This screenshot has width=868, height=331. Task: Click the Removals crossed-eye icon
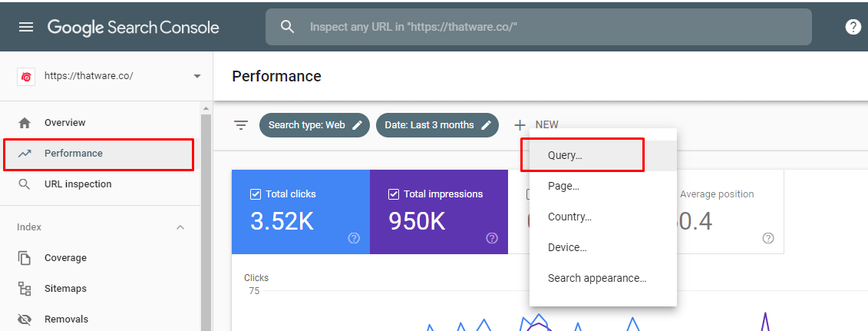[25, 319]
